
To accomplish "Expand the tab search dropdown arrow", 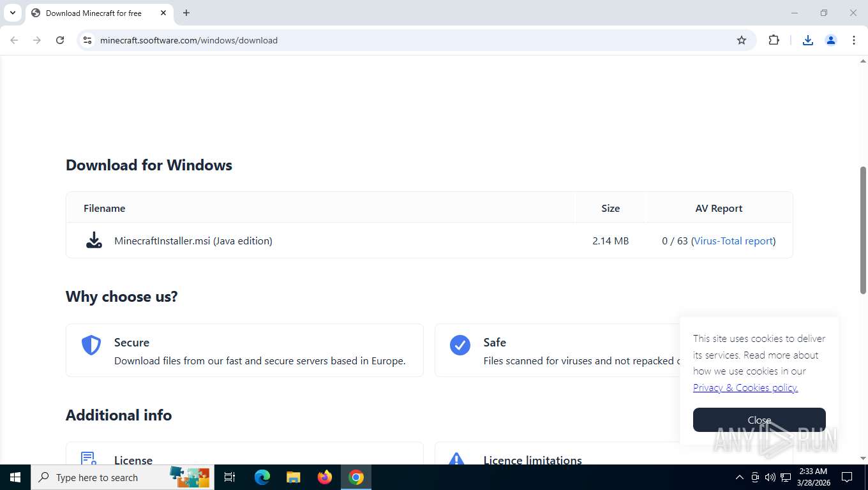I will point(12,13).
